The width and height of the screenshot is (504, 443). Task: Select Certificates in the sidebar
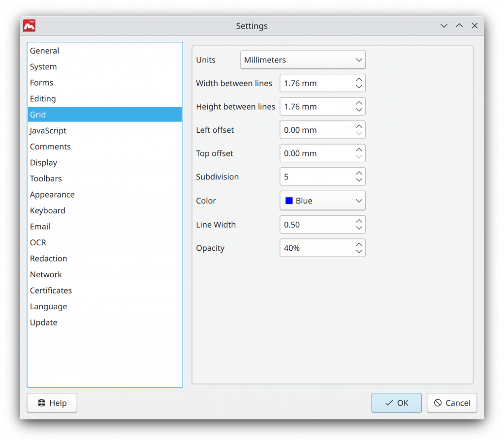click(51, 291)
